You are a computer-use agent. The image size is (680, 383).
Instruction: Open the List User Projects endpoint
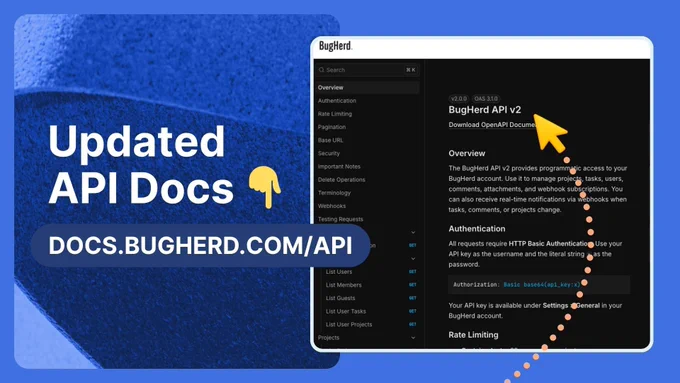click(349, 324)
